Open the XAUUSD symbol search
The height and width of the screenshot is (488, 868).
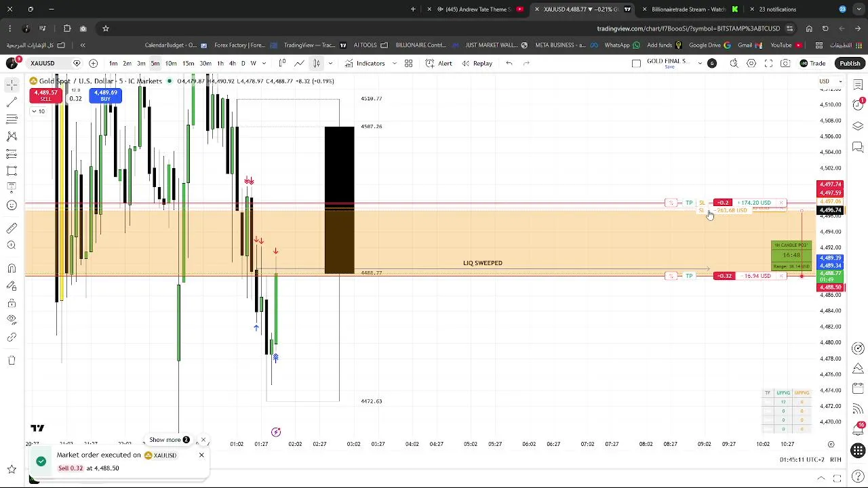(42, 63)
